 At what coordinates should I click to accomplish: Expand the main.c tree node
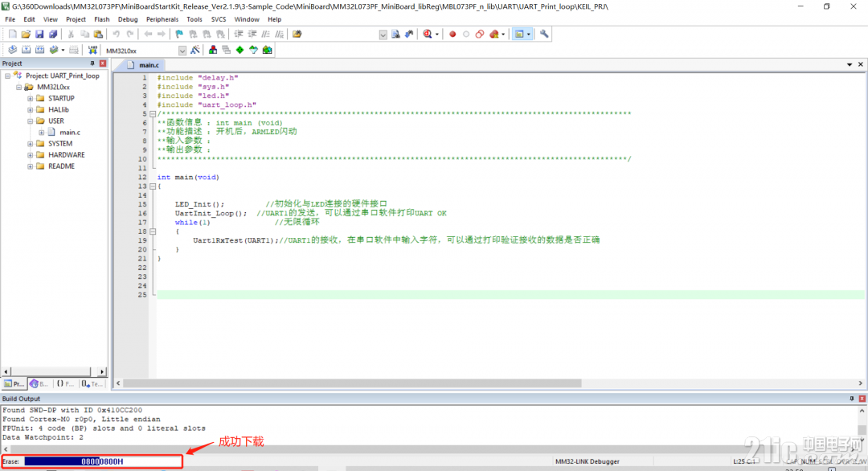click(42, 133)
